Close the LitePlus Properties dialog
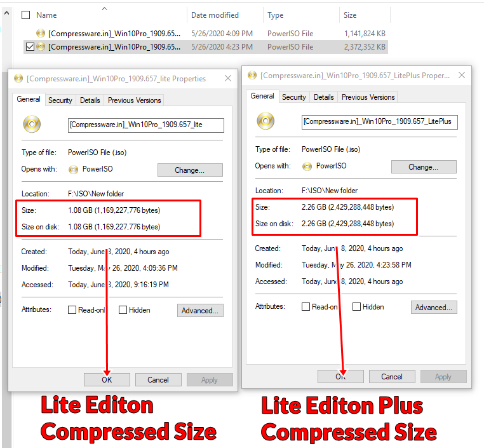Screen dimensions: 484x448 [x=462, y=75]
